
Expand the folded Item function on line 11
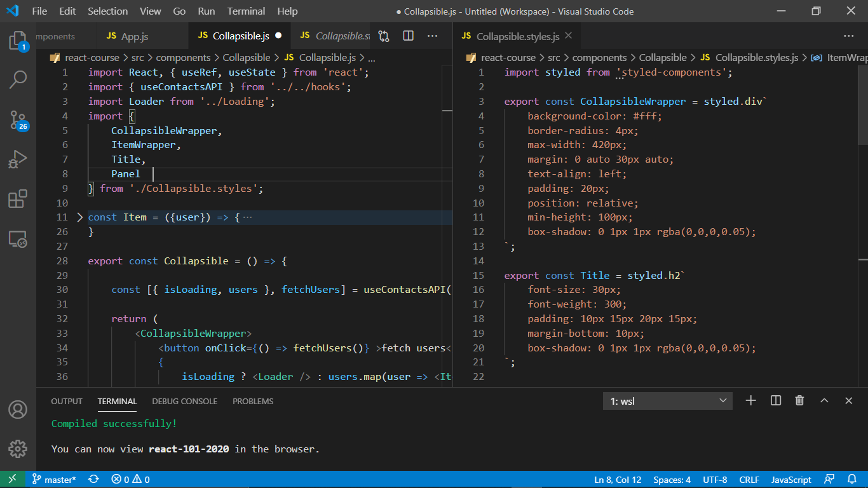point(79,217)
